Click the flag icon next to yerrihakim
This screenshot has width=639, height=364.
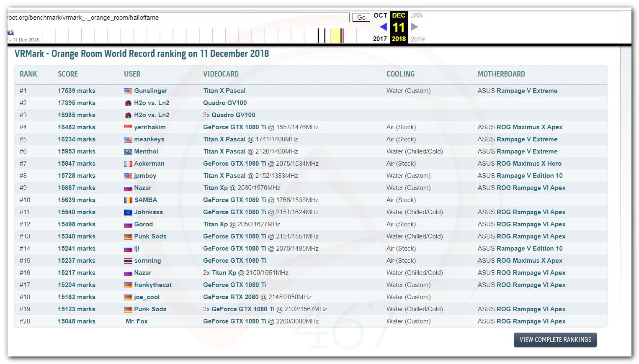[x=128, y=127]
